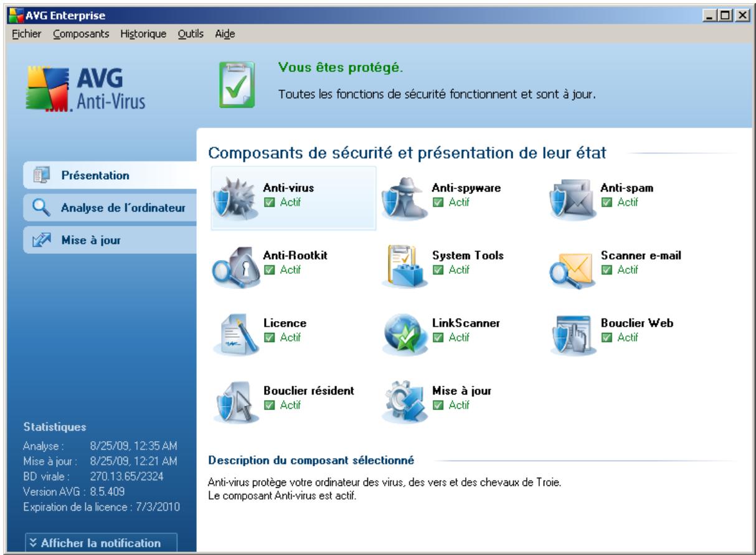The width and height of the screenshot is (756, 555).
Task: Switch to the Présentation tab
Action: 110,175
